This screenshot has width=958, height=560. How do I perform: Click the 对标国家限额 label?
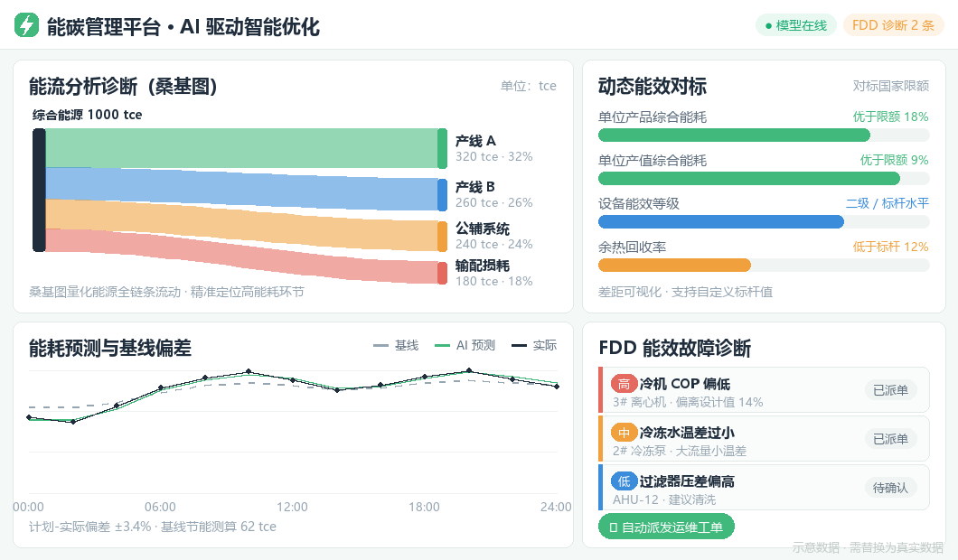(891, 86)
